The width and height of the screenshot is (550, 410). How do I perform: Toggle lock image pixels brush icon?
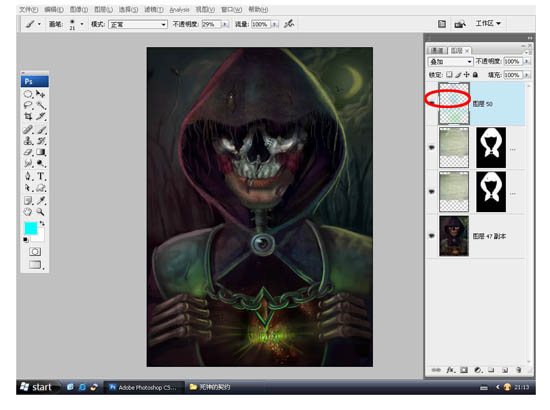(x=458, y=74)
